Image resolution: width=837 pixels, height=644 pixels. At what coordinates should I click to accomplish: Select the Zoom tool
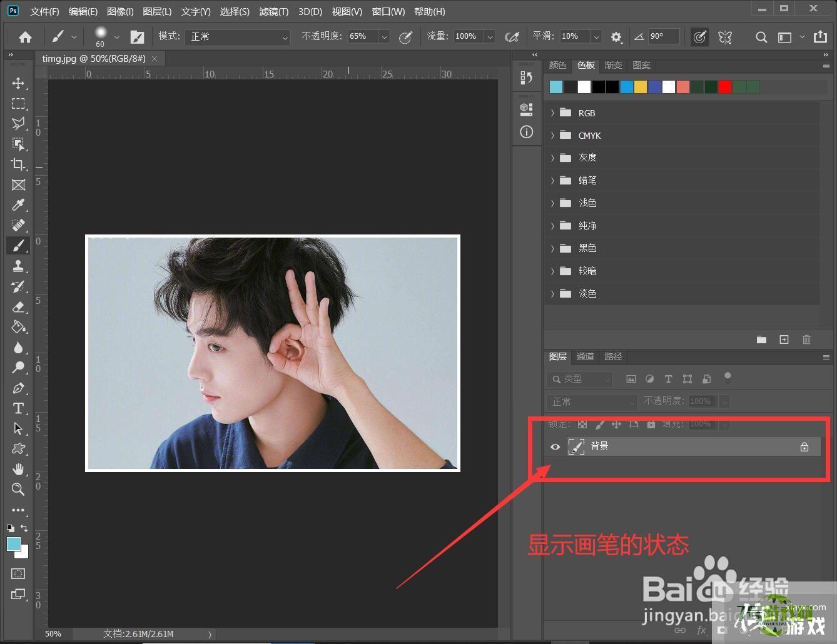(18, 489)
